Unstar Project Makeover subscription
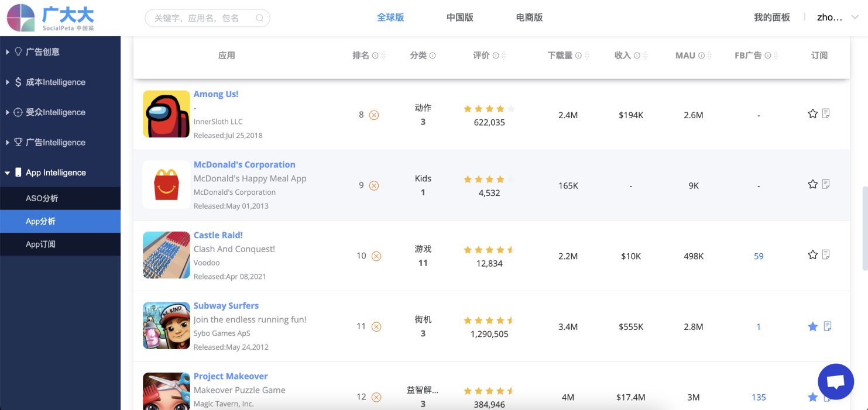The width and height of the screenshot is (868, 410). pos(812,397)
